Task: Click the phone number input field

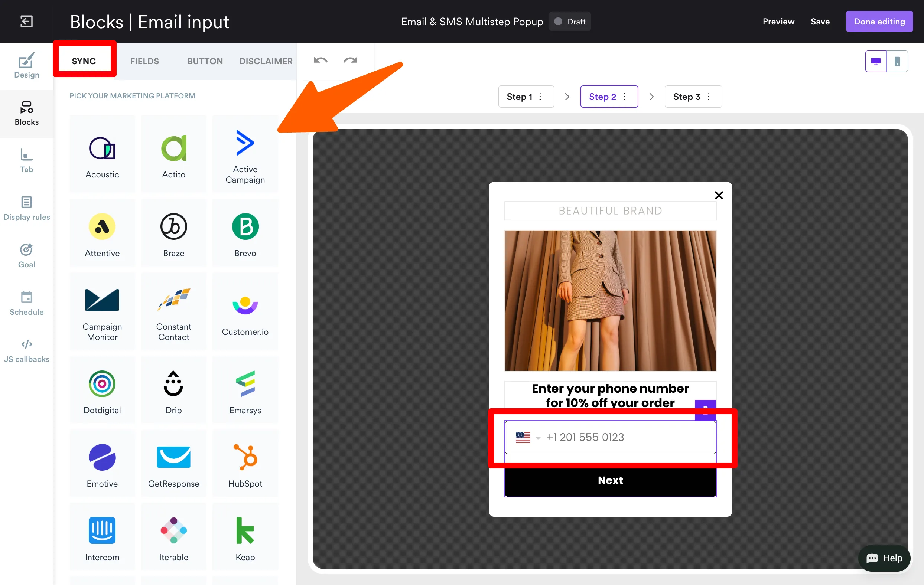Action: [x=629, y=437]
